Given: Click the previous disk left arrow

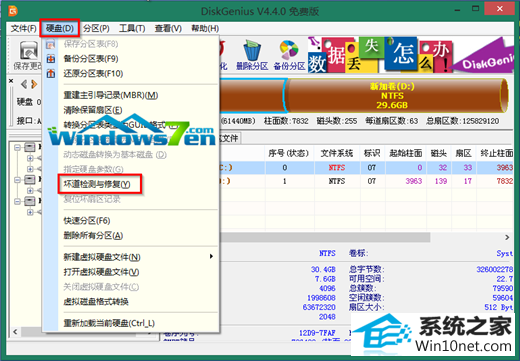Looking at the screenshot, I should pyautogui.click(x=24, y=84).
